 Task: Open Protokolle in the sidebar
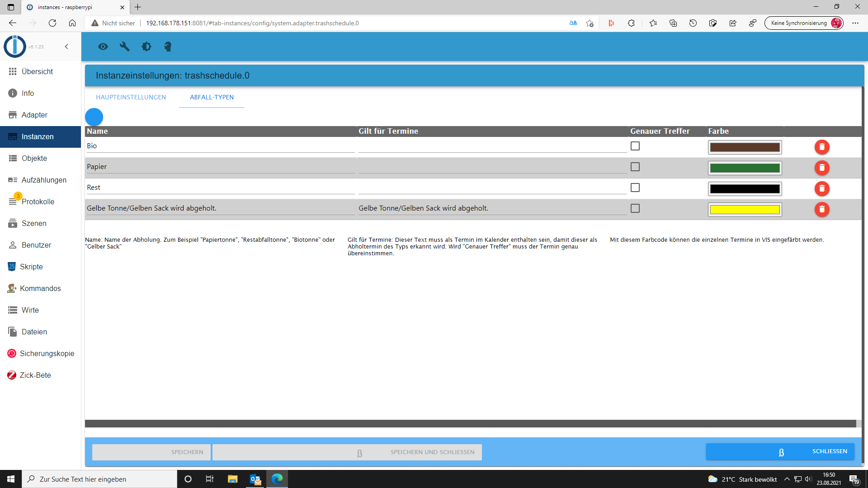click(x=38, y=202)
